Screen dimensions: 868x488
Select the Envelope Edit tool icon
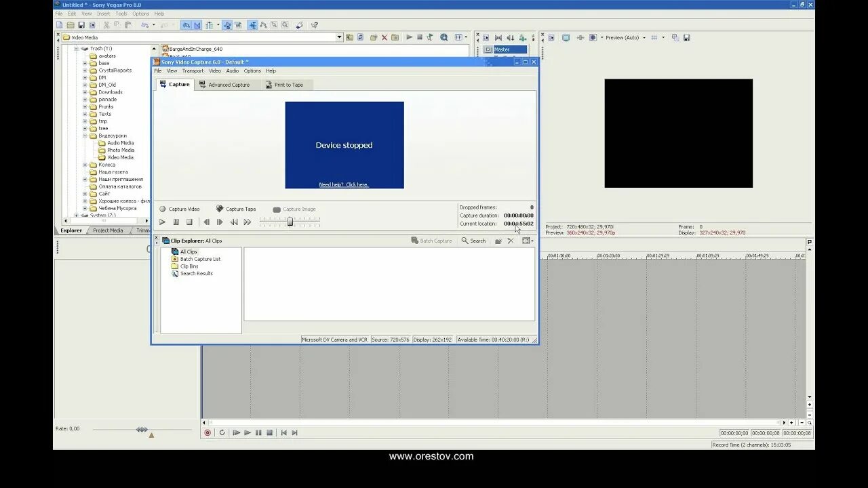click(263, 25)
